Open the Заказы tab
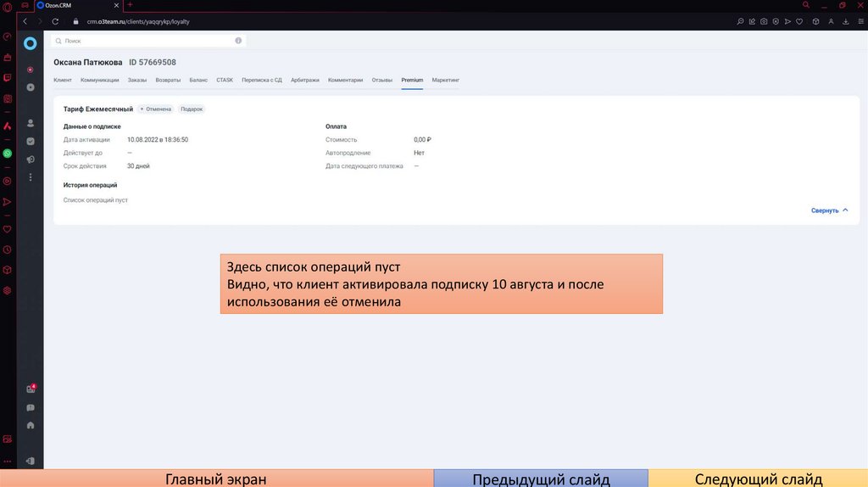The height and width of the screenshot is (487, 868). coord(137,80)
